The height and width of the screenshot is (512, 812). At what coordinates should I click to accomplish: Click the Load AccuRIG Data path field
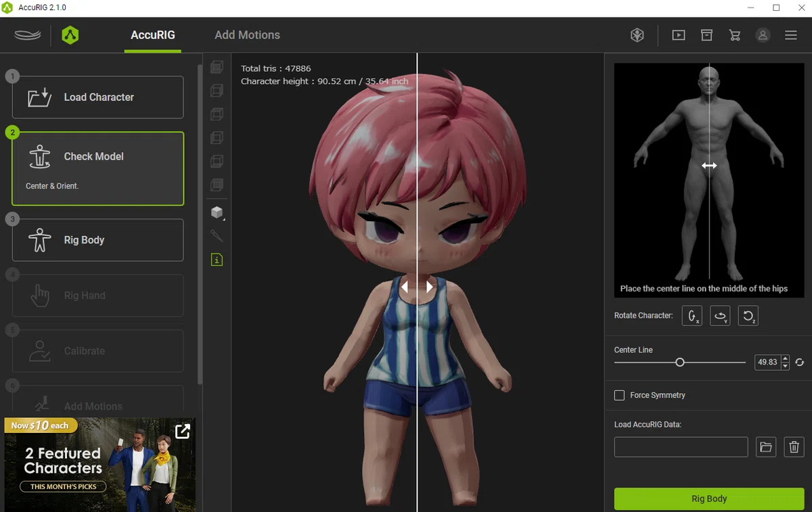[x=681, y=447]
